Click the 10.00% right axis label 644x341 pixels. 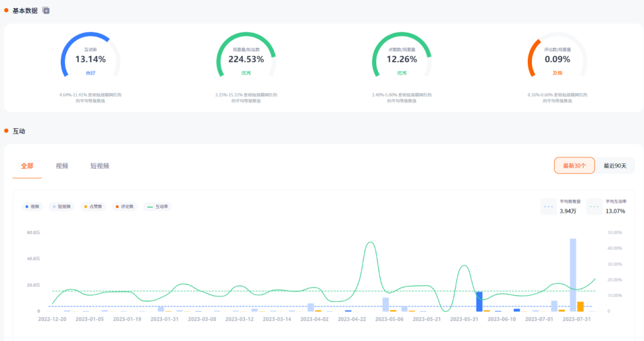[614, 296]
